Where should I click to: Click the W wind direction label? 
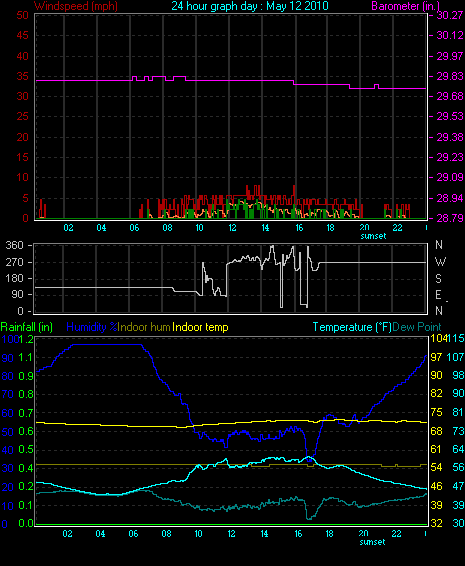pos(440,261)
